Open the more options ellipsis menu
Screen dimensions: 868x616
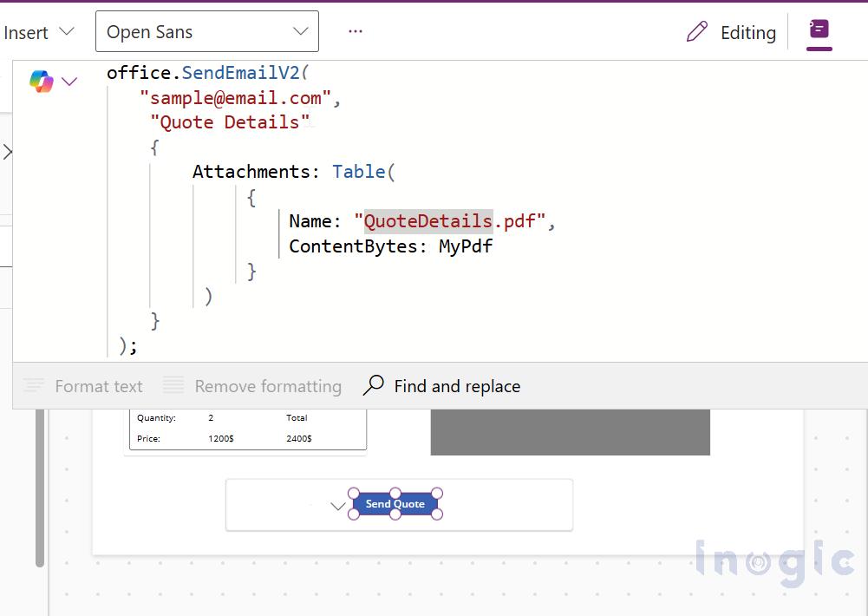(x=355, y=31)
